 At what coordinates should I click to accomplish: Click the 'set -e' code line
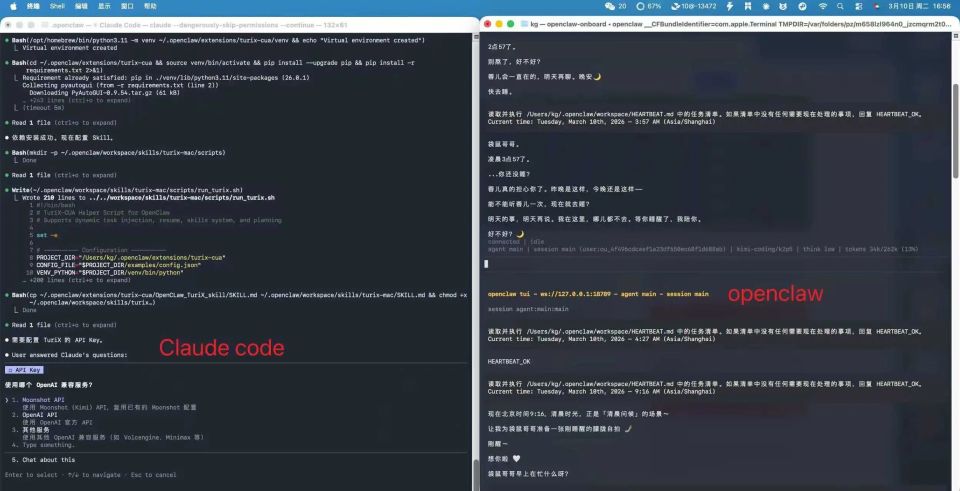[47, 235]
